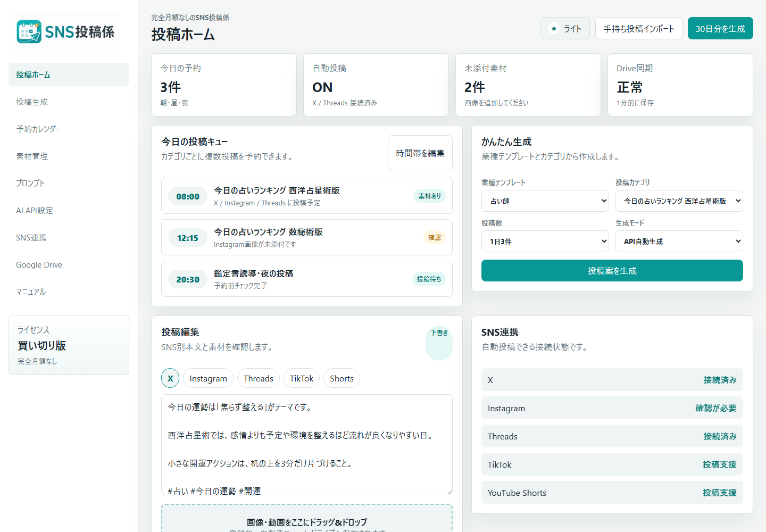Open AI API設定 sidebar item
This screenshot has height=532, width=766.
pos(69,210)
